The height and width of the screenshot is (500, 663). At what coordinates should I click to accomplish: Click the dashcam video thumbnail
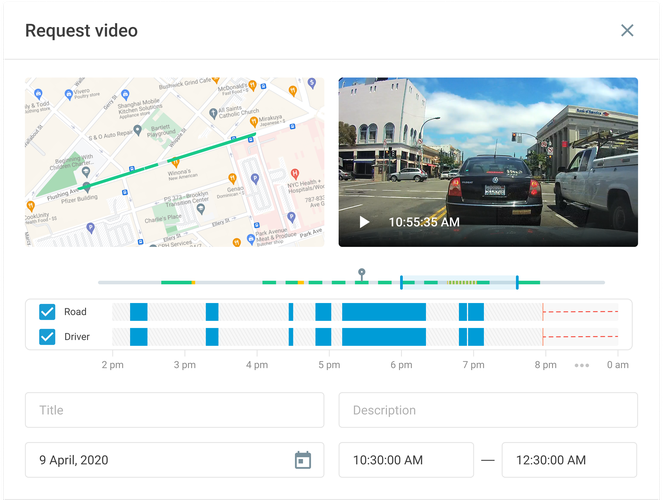point(488,162)
